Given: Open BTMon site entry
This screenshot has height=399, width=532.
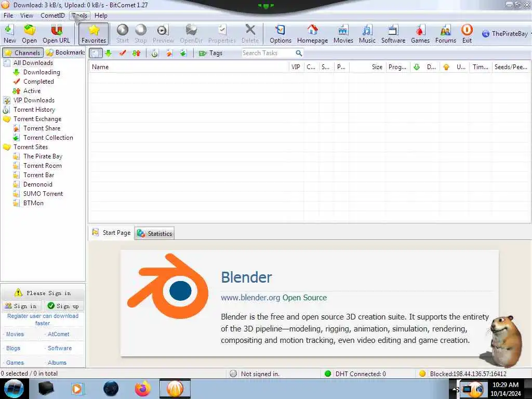Looking at the screenshot, I should (x=33, y=203).
